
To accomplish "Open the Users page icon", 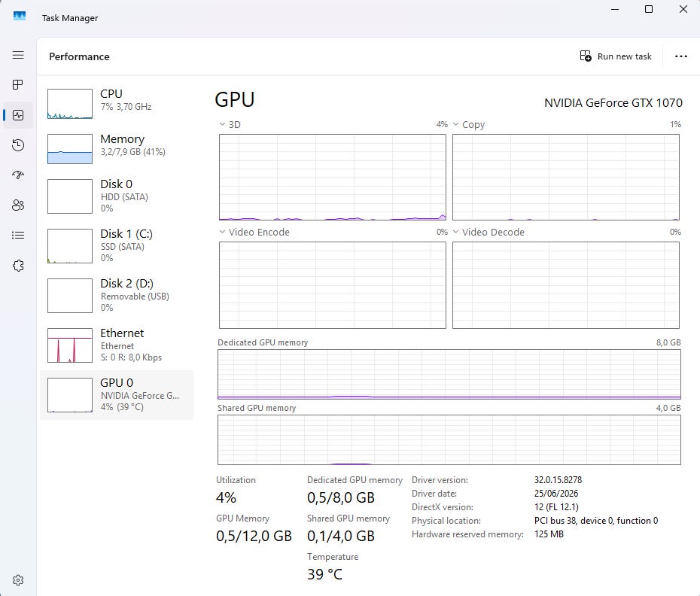I will pos(18,205).
